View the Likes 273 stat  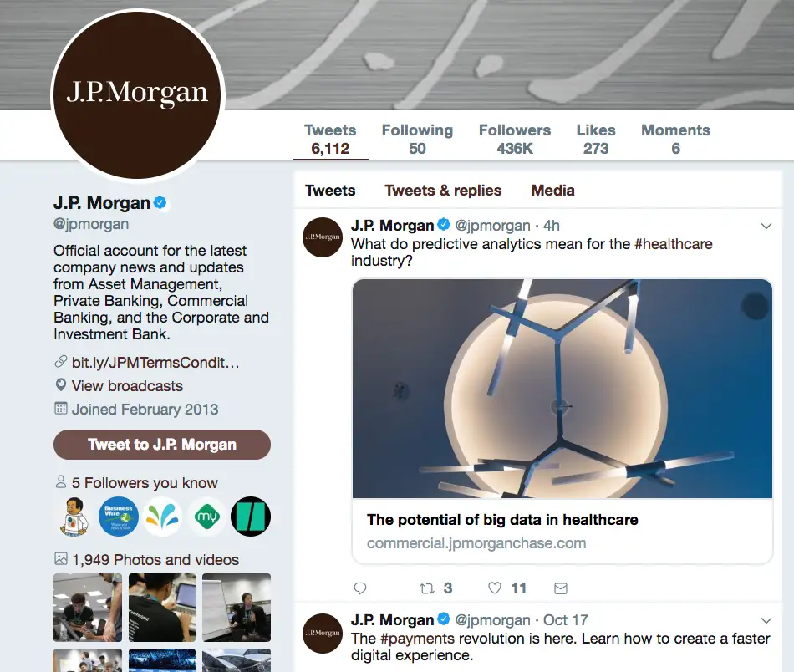(x=595, y=140)
